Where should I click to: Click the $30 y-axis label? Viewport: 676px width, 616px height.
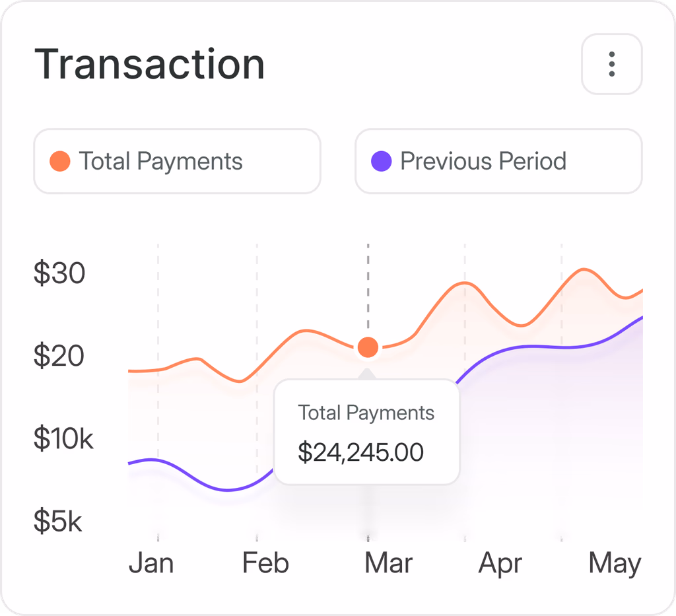point(59,273)
